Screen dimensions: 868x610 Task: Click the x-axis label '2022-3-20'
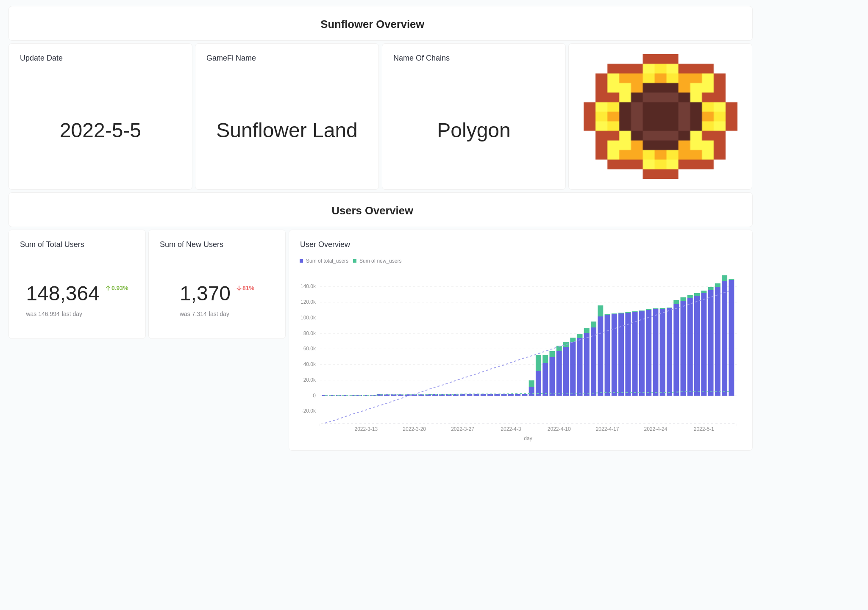click(415, 429)
